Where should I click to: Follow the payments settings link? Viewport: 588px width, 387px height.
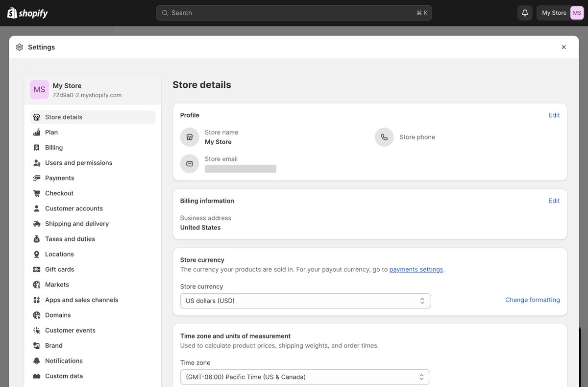(x=416, y=269)
